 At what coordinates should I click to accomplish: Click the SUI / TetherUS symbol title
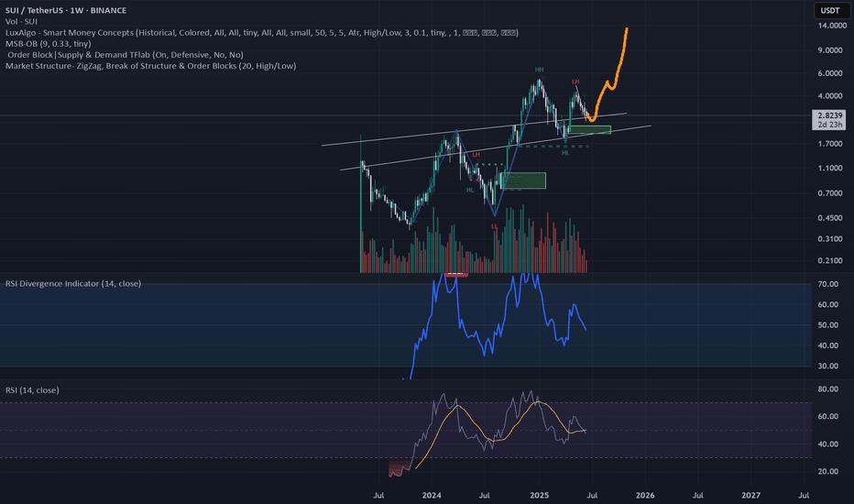[66, 10]
